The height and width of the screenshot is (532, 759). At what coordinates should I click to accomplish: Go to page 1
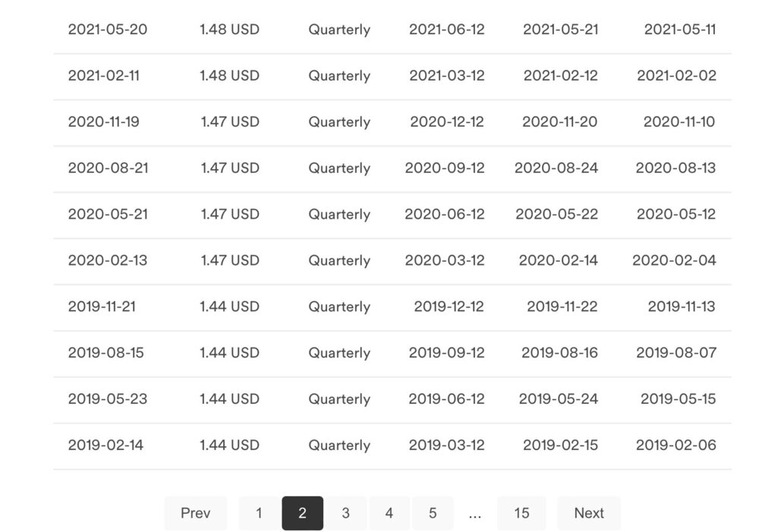[x=259, y=513]
